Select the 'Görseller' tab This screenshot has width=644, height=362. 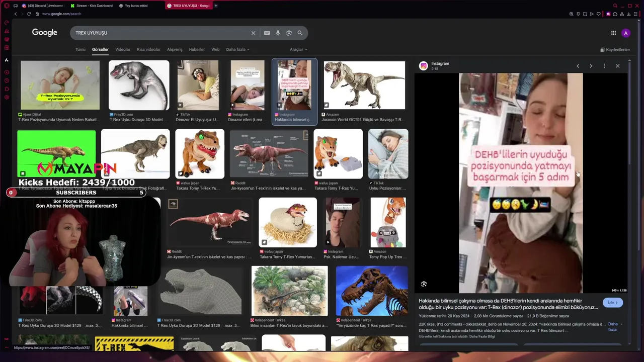pos(100,50)
